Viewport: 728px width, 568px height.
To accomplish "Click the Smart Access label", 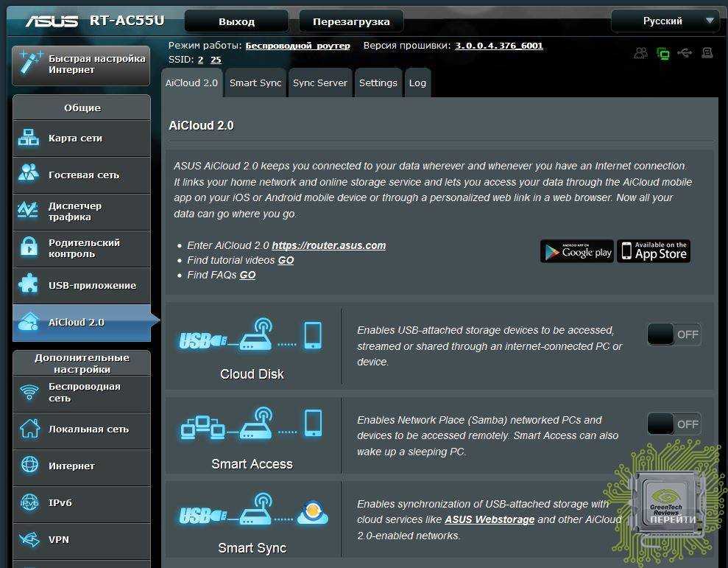I will coord(252,464).
